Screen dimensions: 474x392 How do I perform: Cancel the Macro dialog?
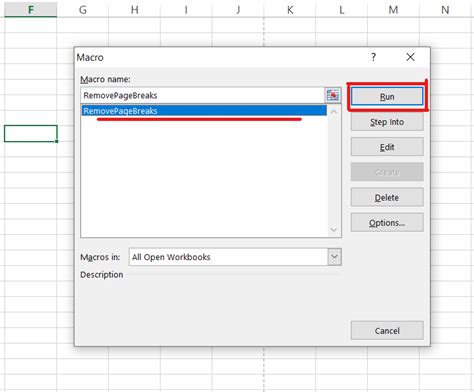[387, 331]
